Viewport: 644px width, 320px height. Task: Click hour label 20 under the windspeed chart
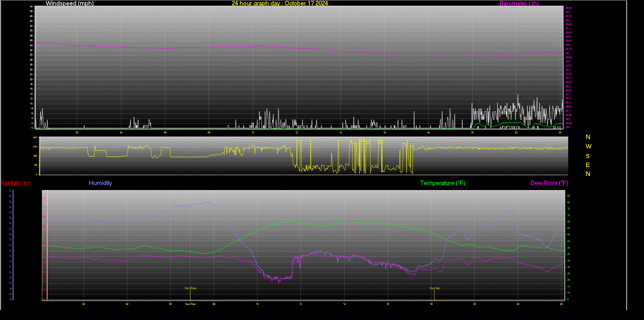click(472, 132)
